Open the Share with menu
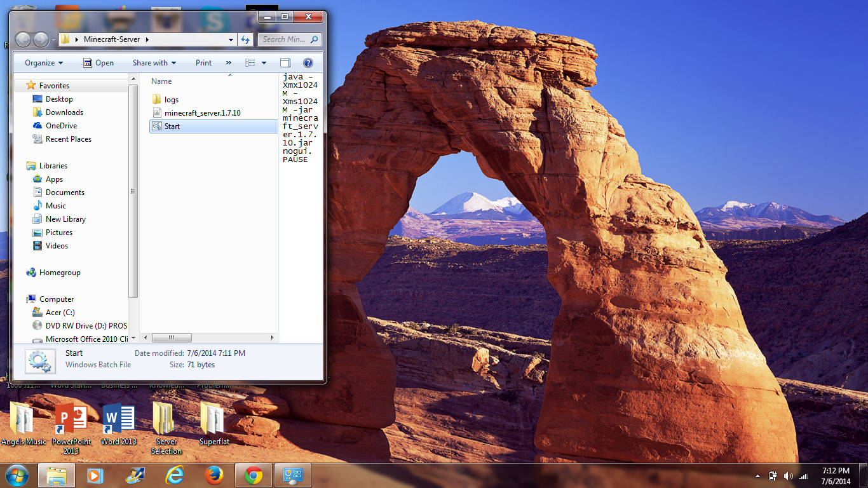The height and width of the screenshot is (488, 868). click(x=154, y=63)
